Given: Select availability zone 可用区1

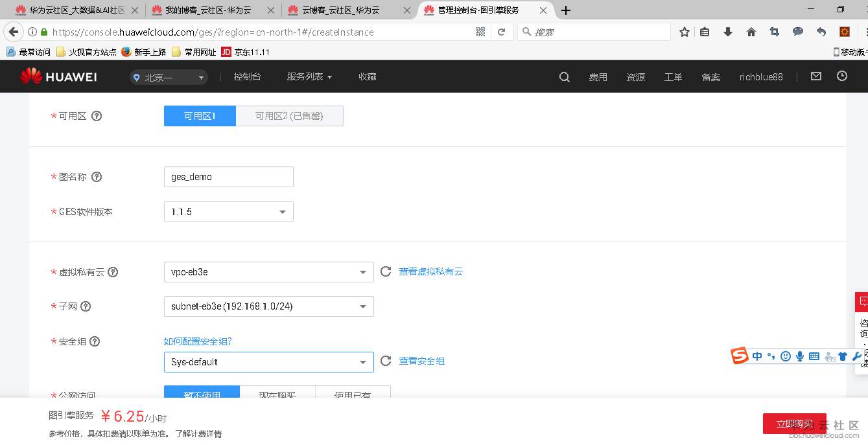Looking at the screenshot, I should click(x=199, y=115).
